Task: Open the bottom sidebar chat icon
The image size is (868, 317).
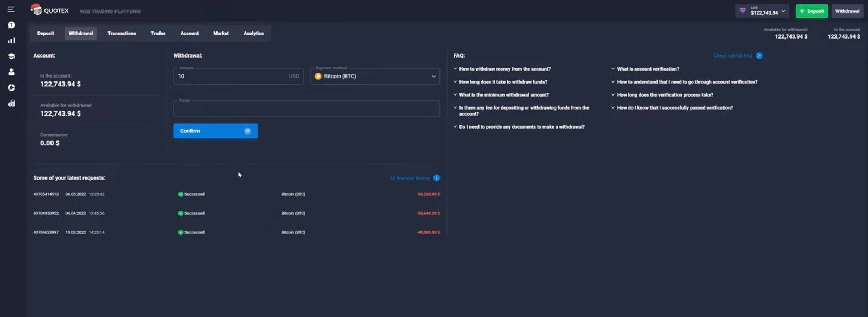Action: tap(11, 103)
